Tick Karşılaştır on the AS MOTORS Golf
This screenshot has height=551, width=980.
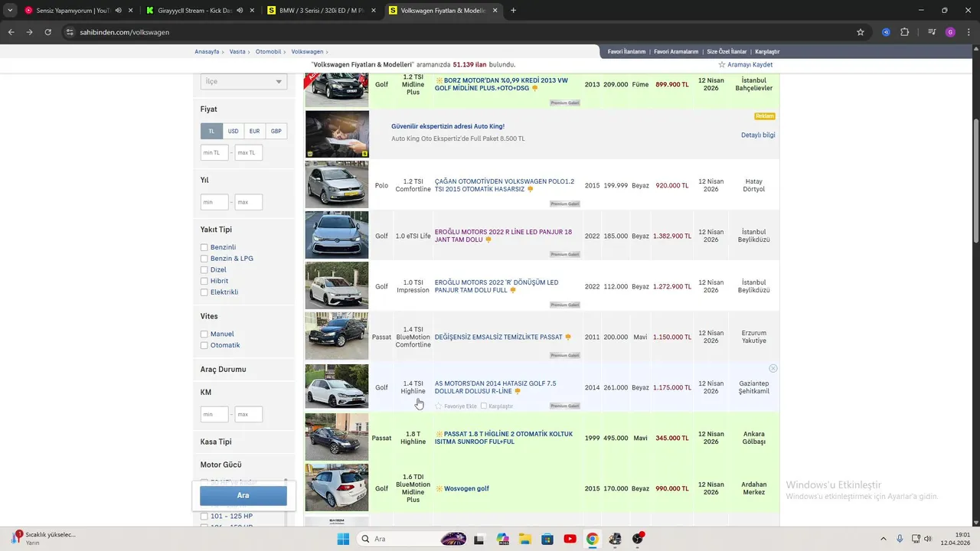[484, 406]
